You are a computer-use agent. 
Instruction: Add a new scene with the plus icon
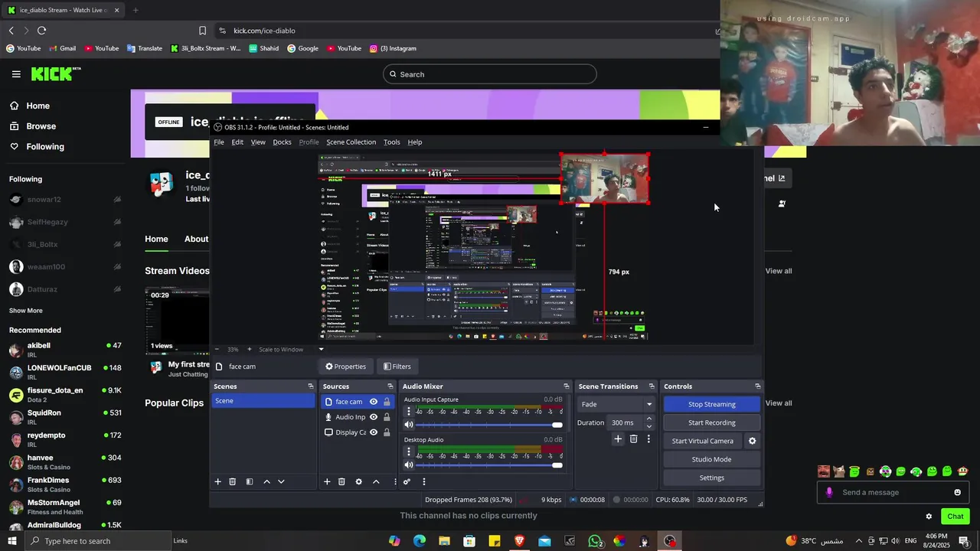(x=217, y=481)
